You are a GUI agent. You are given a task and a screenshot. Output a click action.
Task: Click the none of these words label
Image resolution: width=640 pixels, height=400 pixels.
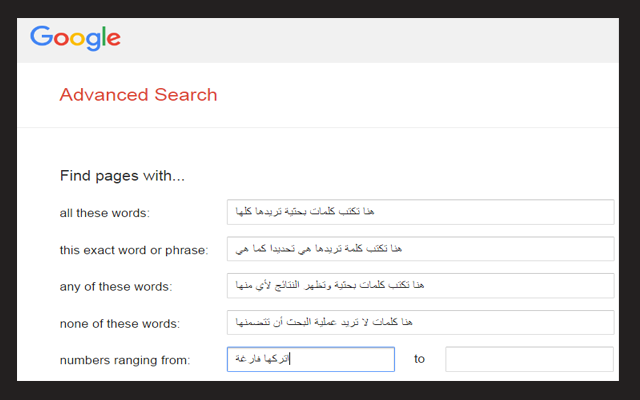click(118, 323)
